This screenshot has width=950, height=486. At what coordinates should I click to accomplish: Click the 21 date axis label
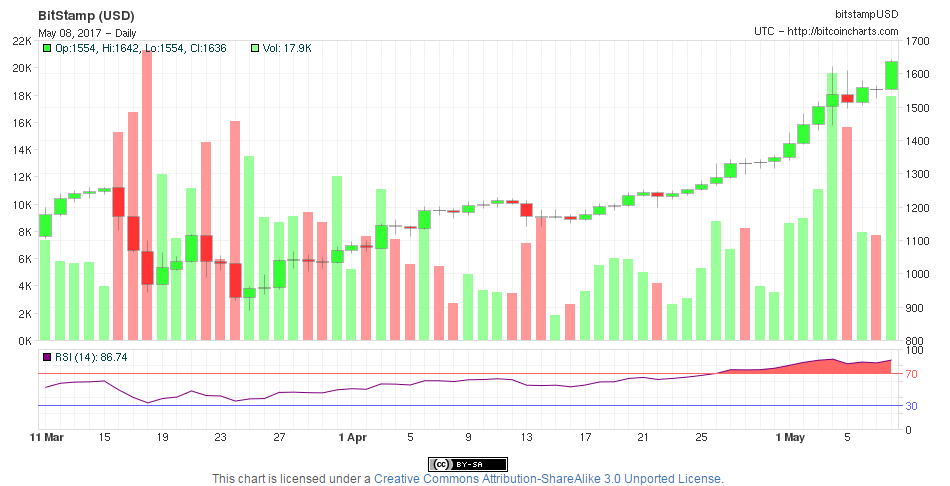point(643,438)
